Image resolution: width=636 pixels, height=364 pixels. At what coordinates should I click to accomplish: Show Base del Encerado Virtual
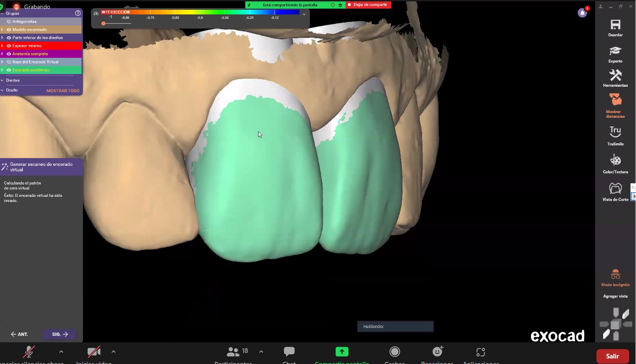click(x=9, y=62)
